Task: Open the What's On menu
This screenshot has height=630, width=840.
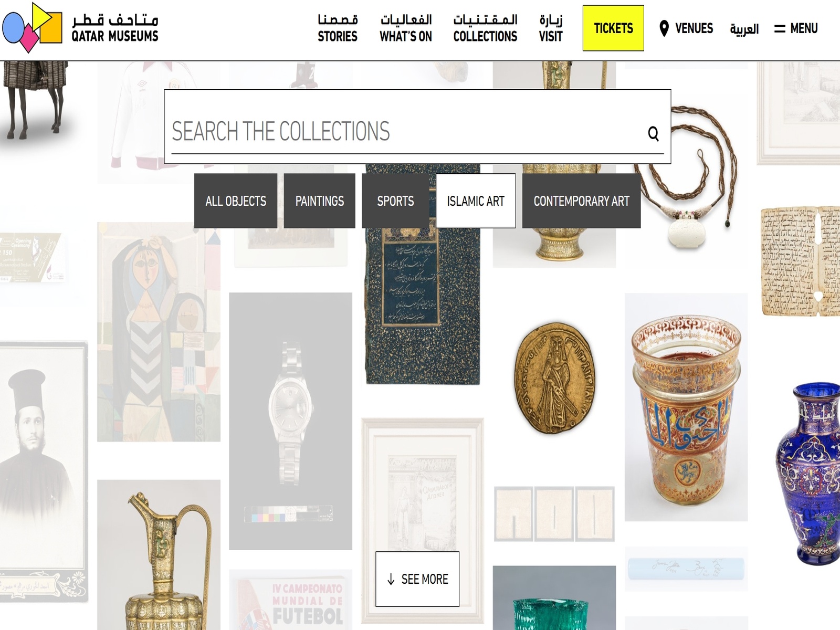Action: [x=406, y=28]
